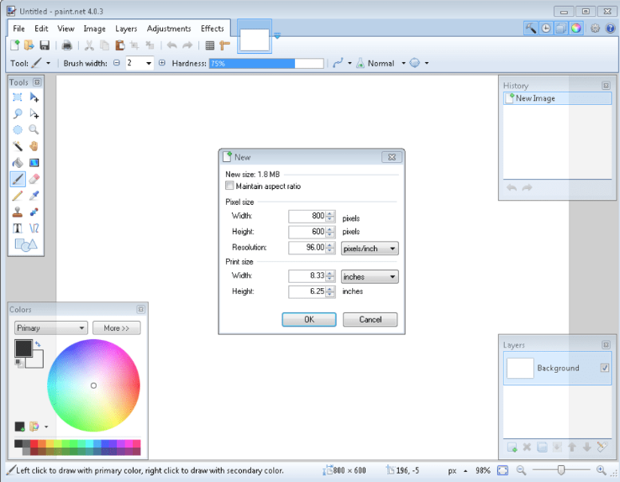Select the Lasso Select tool
The height and width of the screenshot is (482, 620).
(17, 114)
